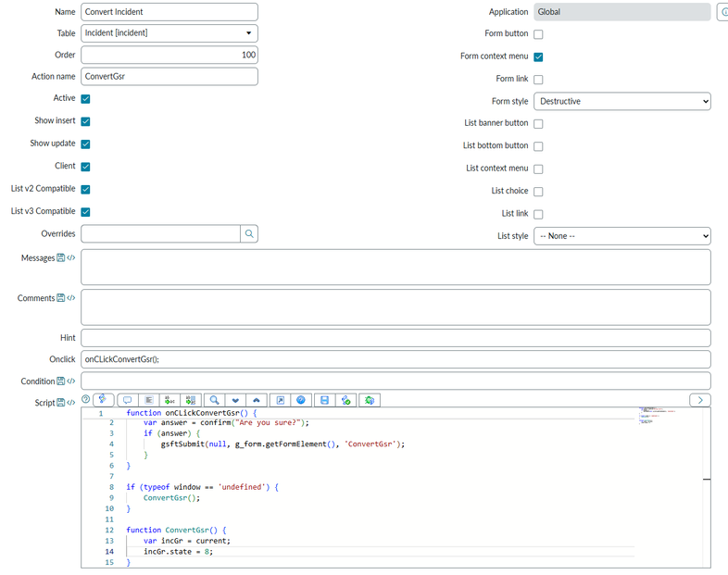This screenshot has height=575, width=728.
Task: Click the arrow button right of script toolbar
Action: pos(700,400)
